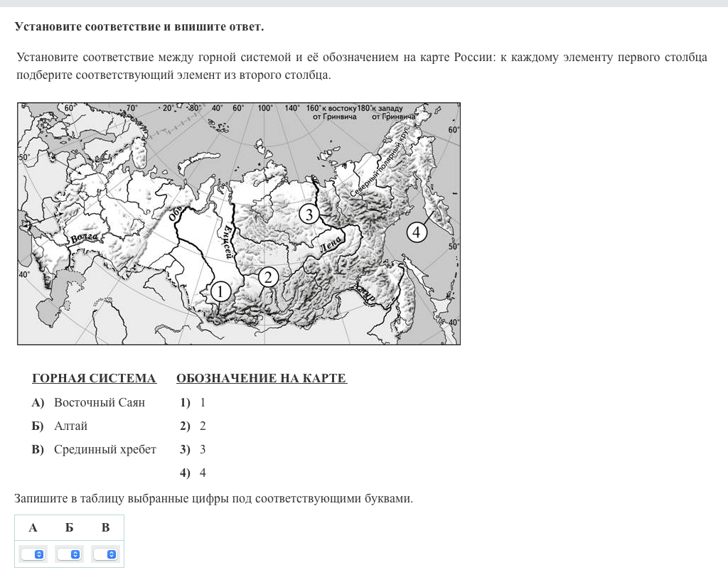Click the ГОРНАЯ СИСТЕМА column heading
The height and width of the screenshot is (587, 728).
tap(94, 379)
